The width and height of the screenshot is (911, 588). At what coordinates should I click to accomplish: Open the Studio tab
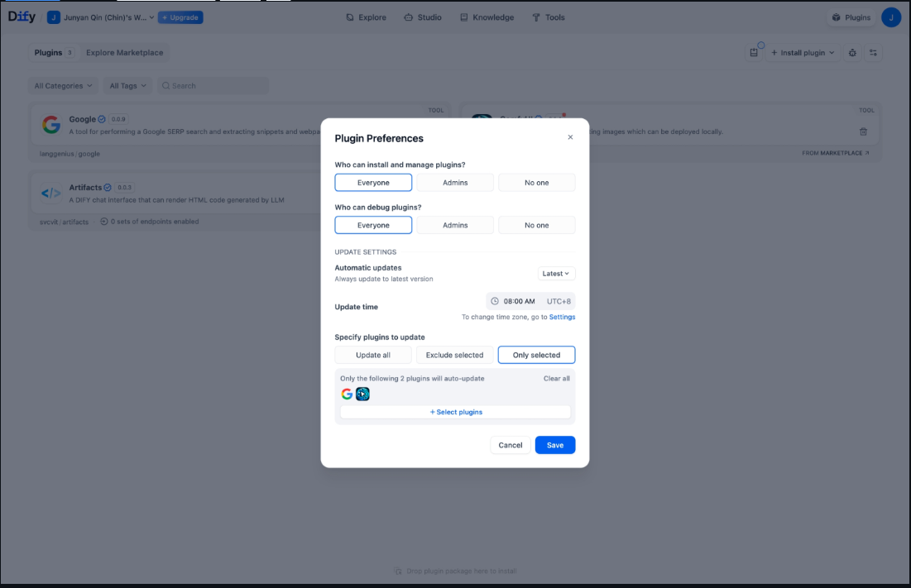[423, 17]
